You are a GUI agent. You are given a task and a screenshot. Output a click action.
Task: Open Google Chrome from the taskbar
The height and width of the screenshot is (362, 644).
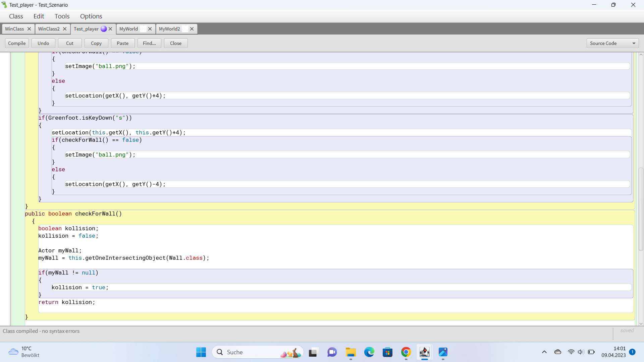tap(406, 352)
